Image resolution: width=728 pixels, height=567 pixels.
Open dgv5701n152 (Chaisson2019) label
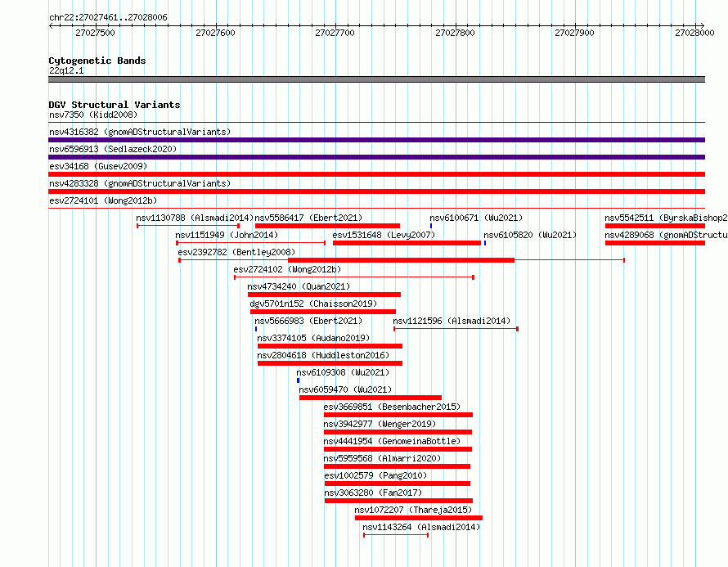(x=313, y=304)
